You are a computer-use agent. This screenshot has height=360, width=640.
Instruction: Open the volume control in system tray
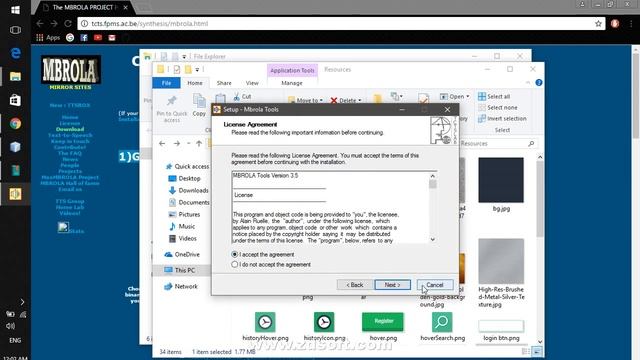click(10, 326)
